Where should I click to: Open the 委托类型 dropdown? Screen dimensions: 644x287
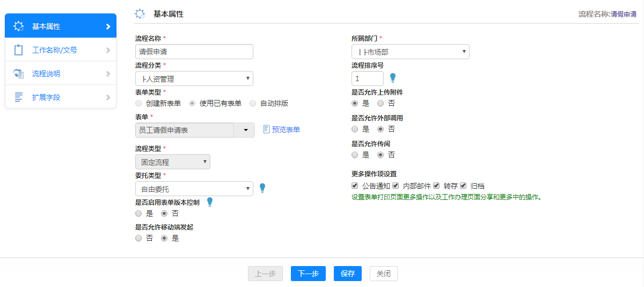pyautogui.click(x=194, y=189)
